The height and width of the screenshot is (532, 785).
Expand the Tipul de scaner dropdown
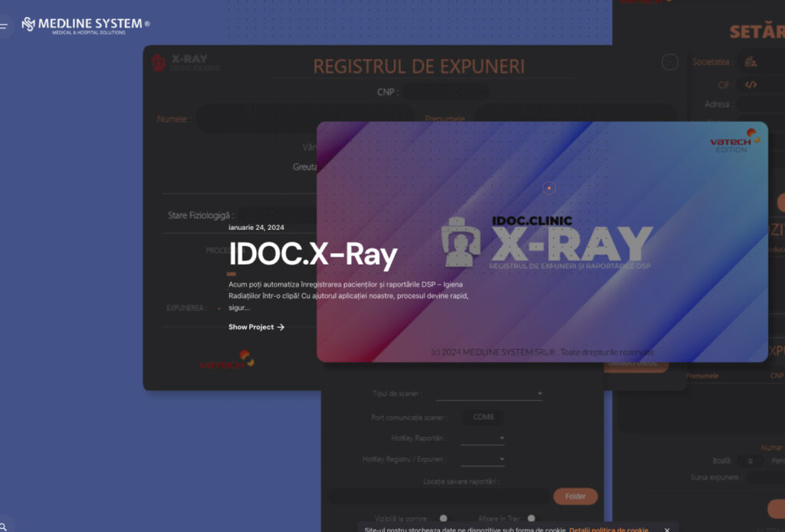[539, 394]
